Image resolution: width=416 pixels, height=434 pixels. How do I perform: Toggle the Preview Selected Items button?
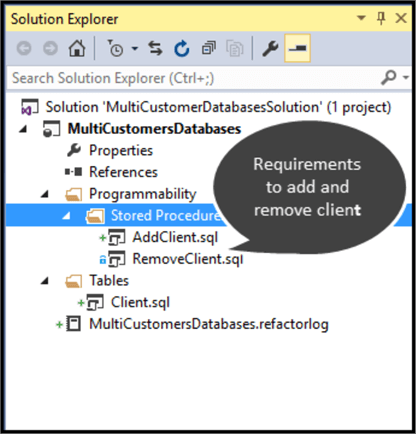[x=297, y=48]
